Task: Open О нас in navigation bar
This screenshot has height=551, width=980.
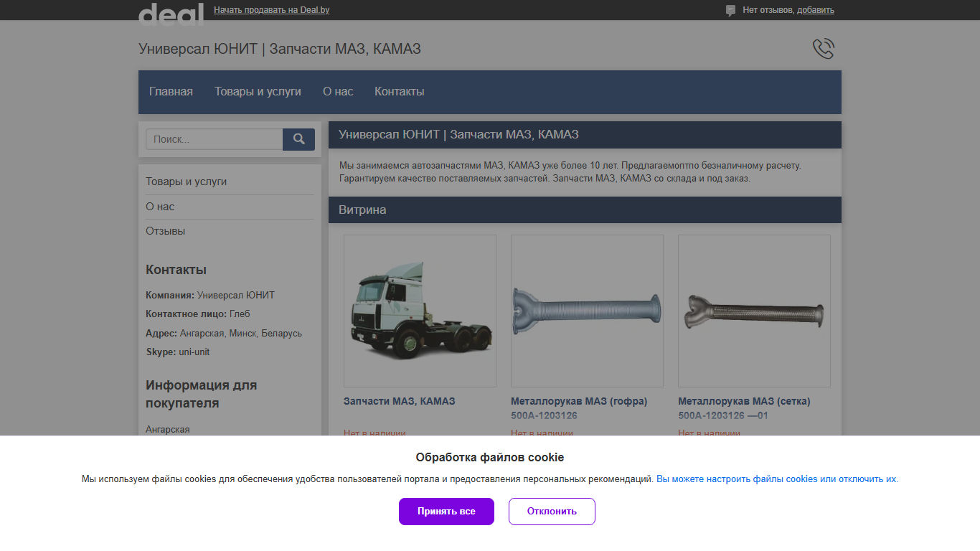Action: pos(338,92)
